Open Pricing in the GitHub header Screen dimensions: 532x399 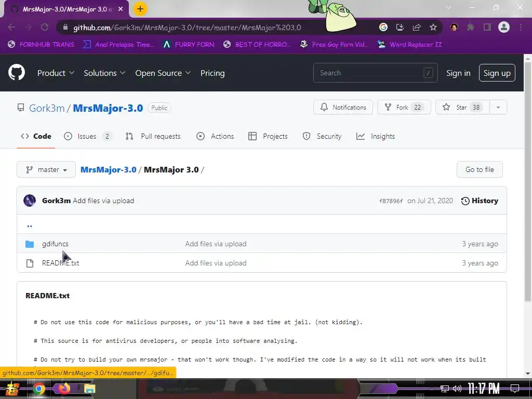(x=212, y=73)
